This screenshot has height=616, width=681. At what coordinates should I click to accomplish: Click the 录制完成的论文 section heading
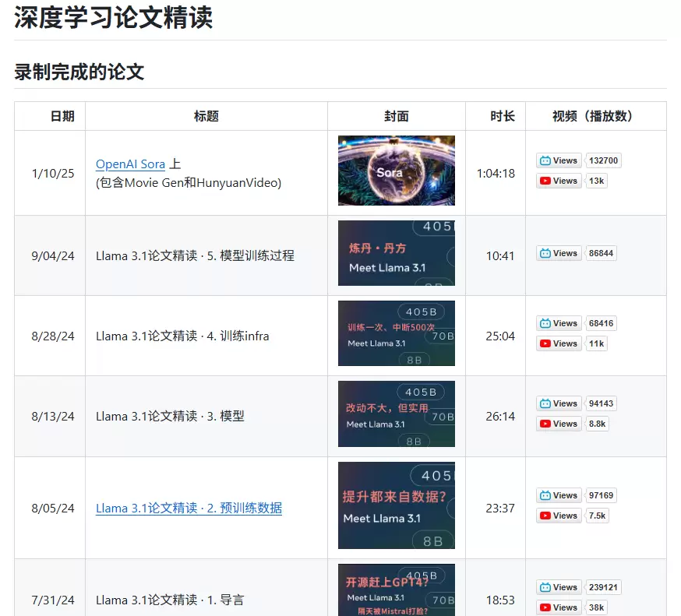click(79, 72)
